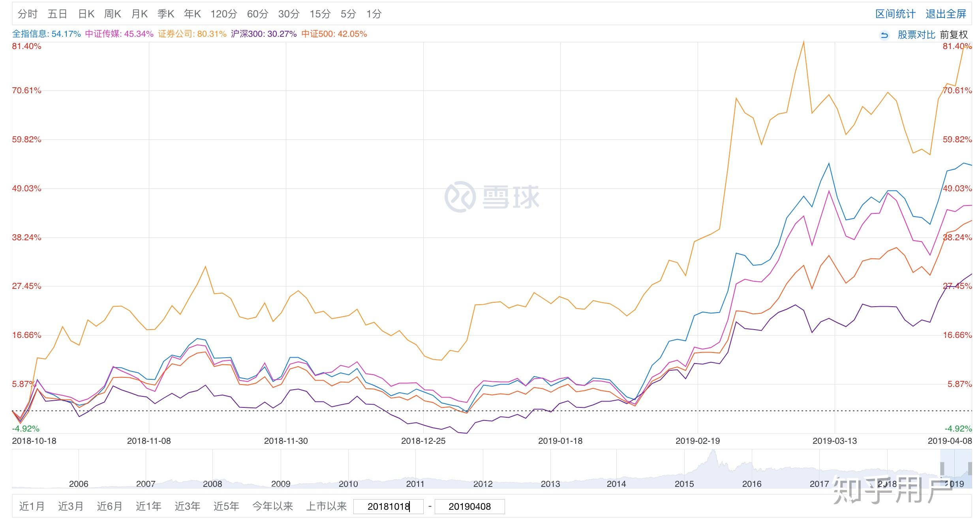The width and height of the screenshot is (980, 524).
Task: Click the 证券公司 80.31% legend entry
Action: 192,34
